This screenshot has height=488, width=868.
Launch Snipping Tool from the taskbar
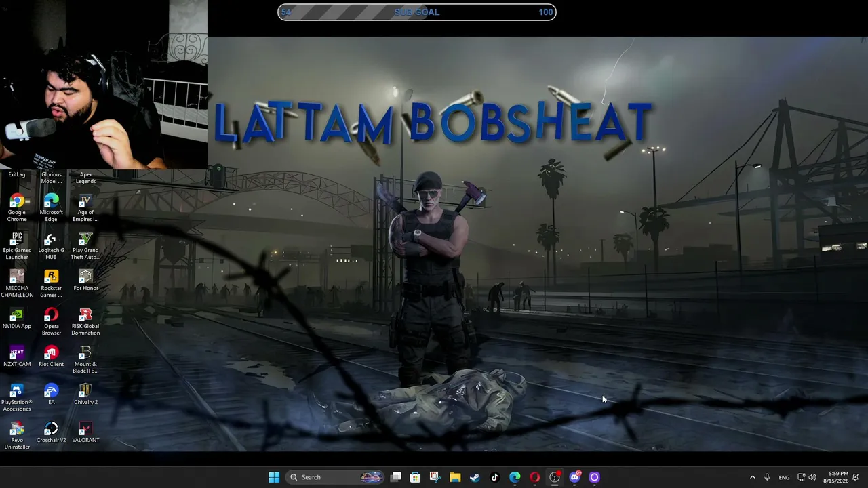click(x=435, y=477)
